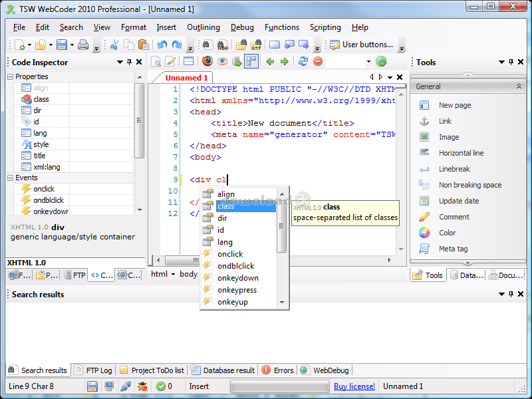Click the Unnamed 1 document tab
The width and height of the screenshot is (532, 399).
point(186,78)
